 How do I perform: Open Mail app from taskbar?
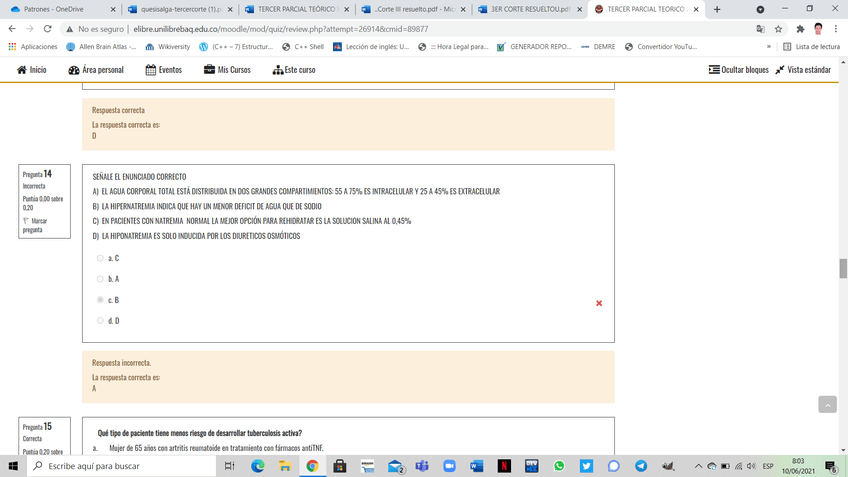[395, 466]
